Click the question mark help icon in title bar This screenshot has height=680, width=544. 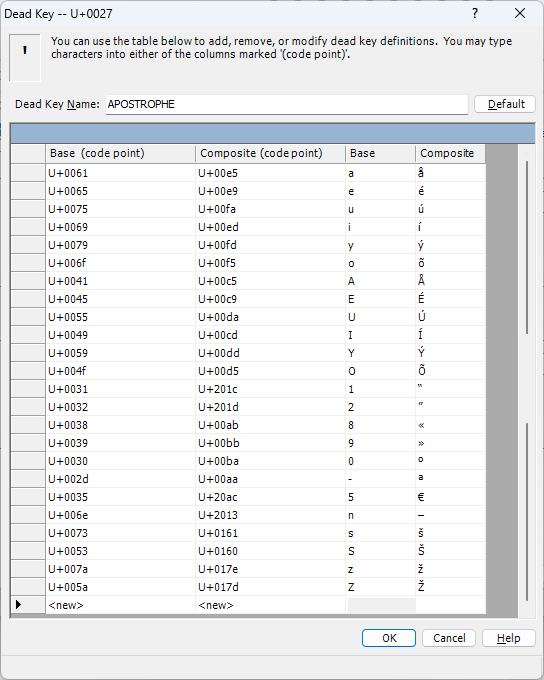(475, 13)
